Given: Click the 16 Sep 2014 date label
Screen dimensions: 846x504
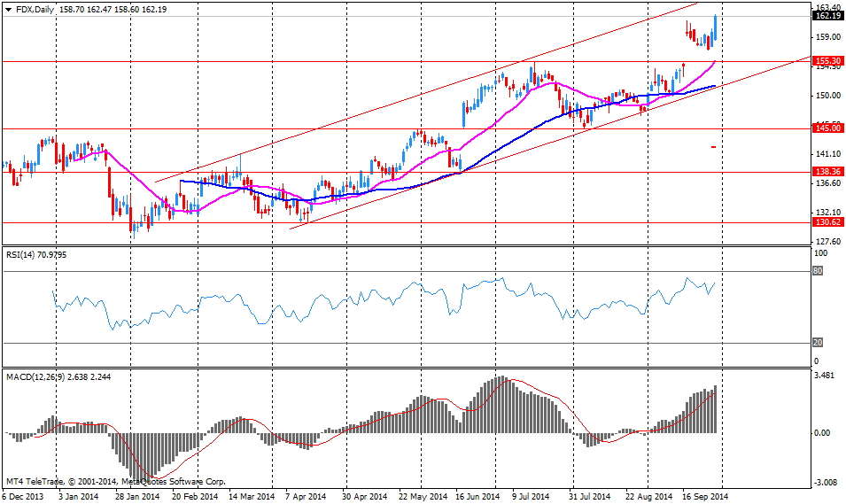Looking at the screenshot, I should (705, 497).
